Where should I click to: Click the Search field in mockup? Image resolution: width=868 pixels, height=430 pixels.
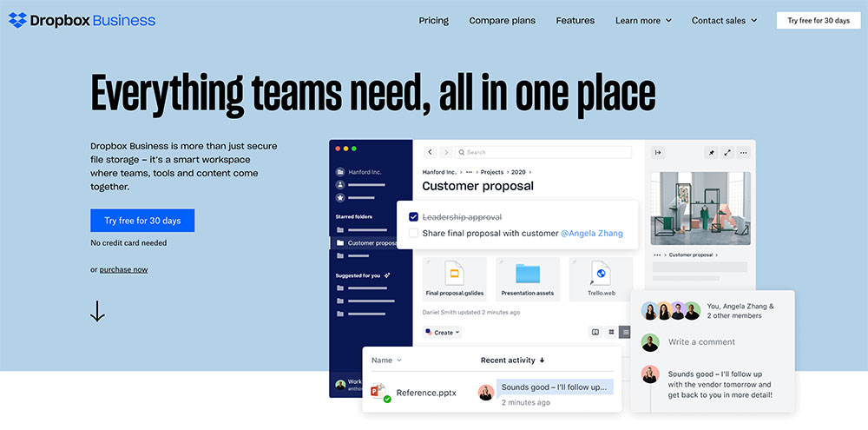(543, 152)
